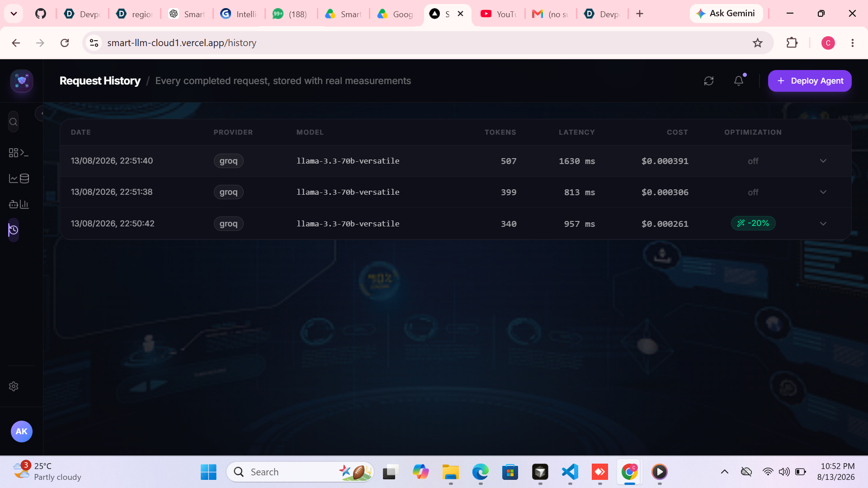The height and width of the screenshot is (488, 868).
Task: Bookmark this page with the star
Action: point(758,43)
